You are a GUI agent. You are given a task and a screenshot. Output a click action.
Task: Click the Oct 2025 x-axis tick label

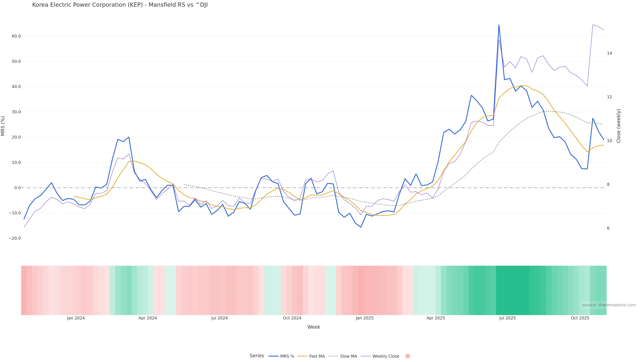580,318
